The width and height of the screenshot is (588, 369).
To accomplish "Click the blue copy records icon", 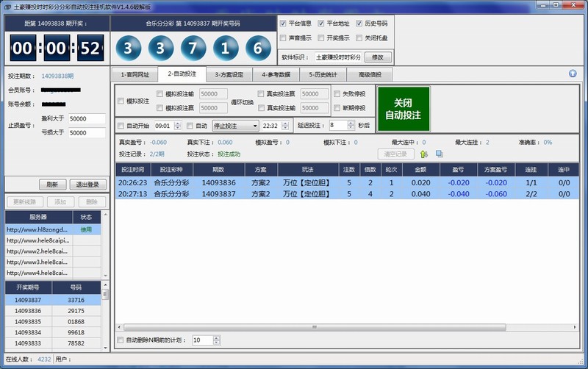I will coord(439,154).
